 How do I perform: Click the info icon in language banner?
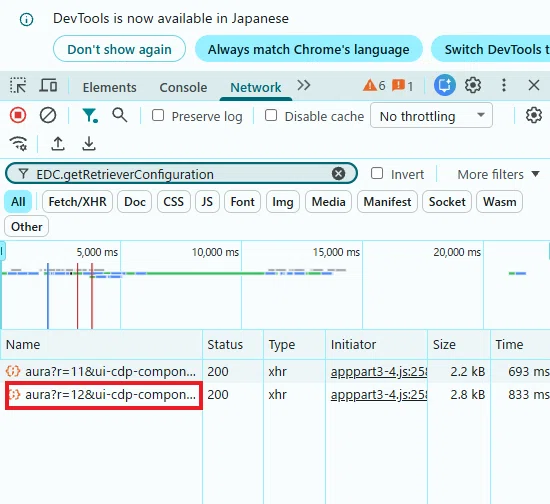coord(26,19)
